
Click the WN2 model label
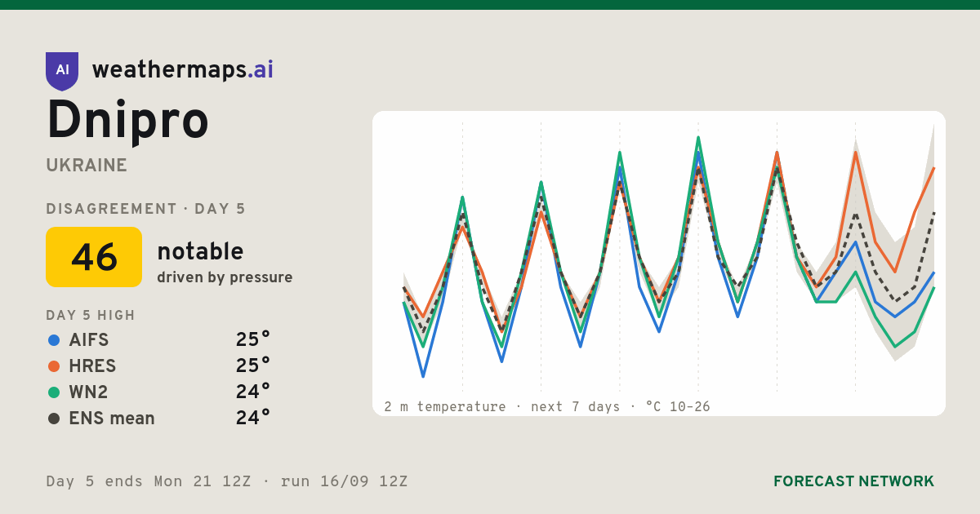pos(88,392)
